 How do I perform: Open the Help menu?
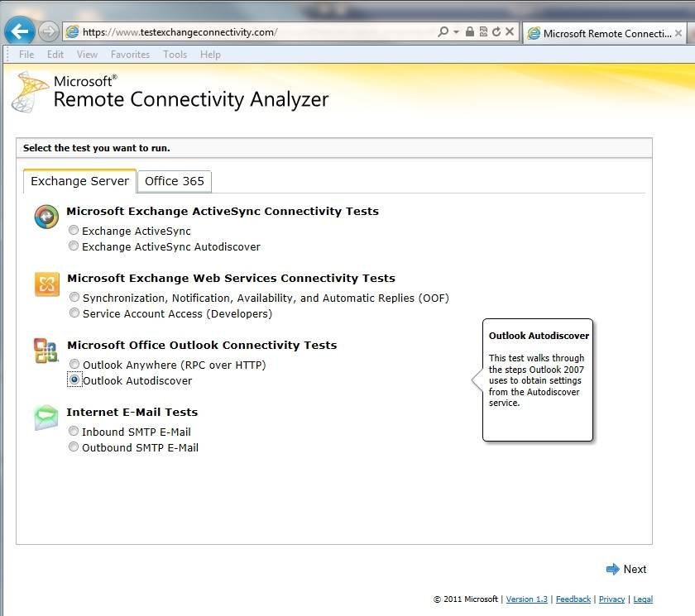click(210, 55)
